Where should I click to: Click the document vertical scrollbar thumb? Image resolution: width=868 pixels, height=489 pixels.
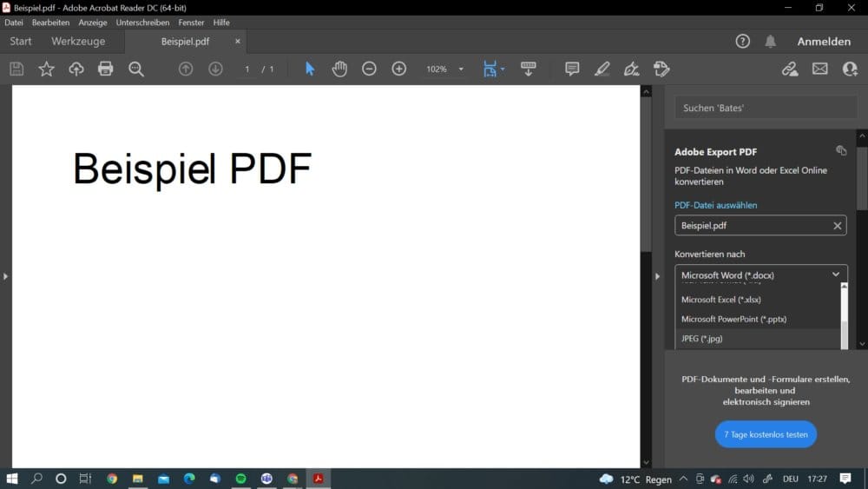[646, 175]
